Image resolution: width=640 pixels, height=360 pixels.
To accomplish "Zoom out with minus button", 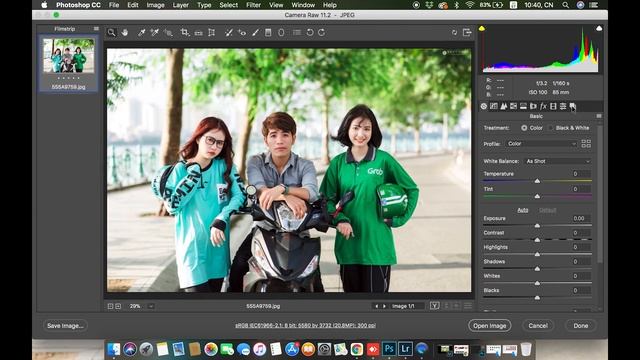I will coord(110,306).
